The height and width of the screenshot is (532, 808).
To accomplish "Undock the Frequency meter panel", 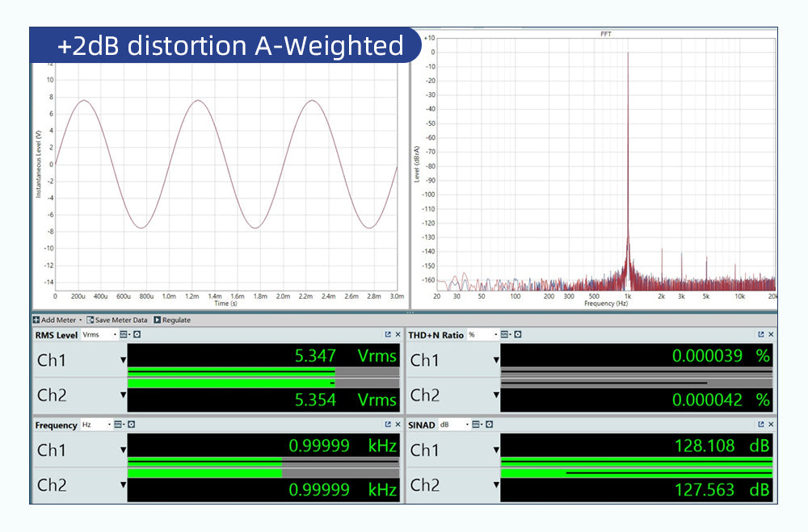I will (x=388, y=425).
